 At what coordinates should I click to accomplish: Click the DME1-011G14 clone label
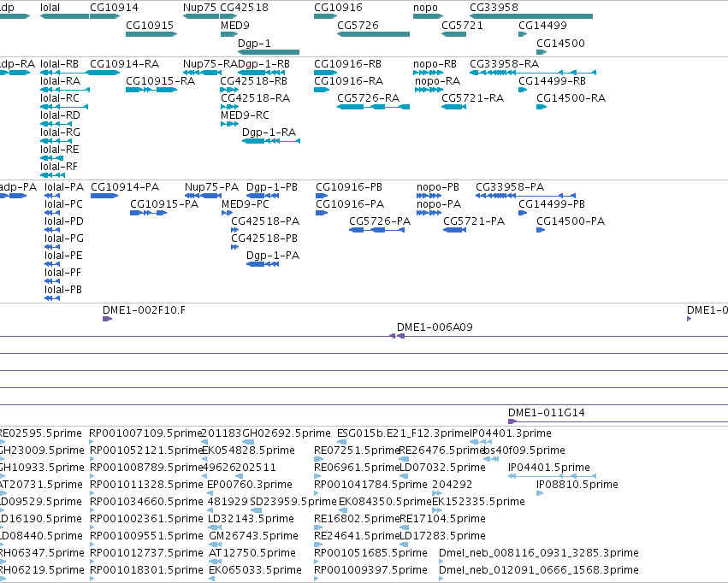coord(547,413)
